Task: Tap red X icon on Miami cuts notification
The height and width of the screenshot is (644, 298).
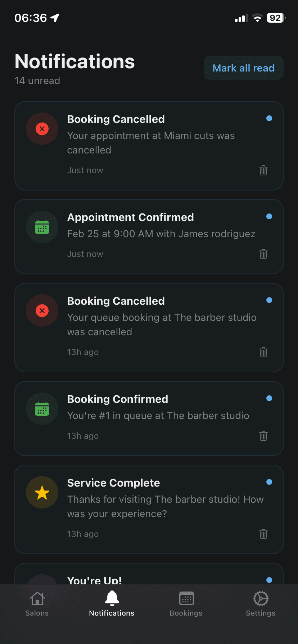Action: [x=42, y=129]
